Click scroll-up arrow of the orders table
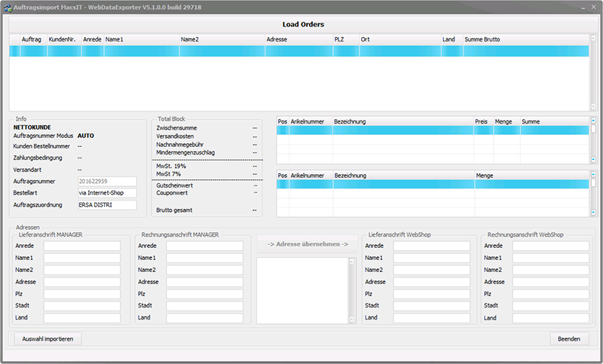This screenshot has height=364, width=603. (593, 38)
